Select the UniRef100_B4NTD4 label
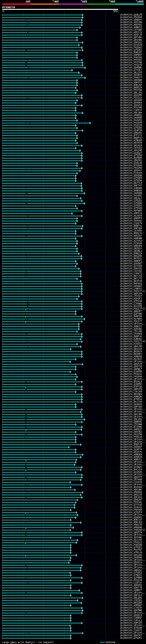146x644 pixels. pyautogui.click(x=131, y=316)
